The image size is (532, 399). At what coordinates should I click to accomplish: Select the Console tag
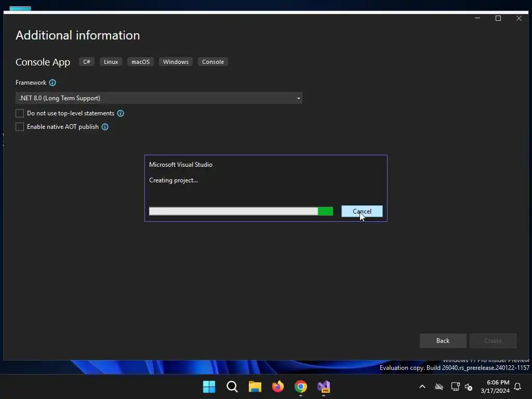click(213, 62)
